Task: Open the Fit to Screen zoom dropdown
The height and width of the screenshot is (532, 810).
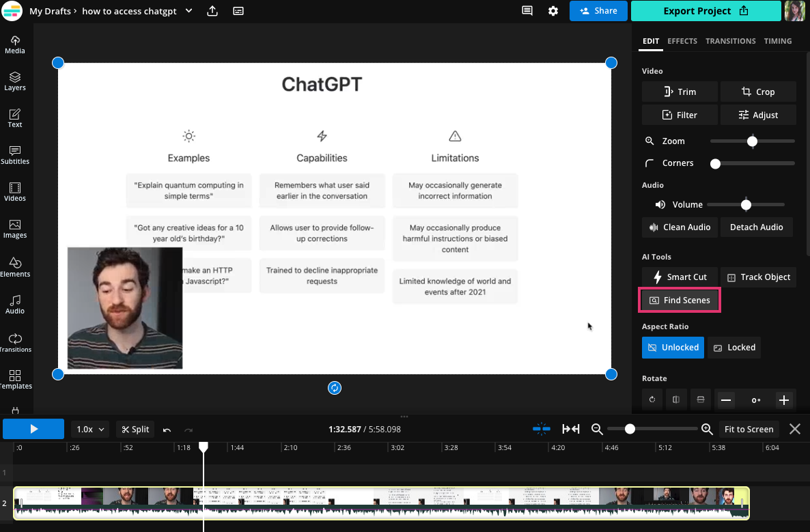Action: 749,429
